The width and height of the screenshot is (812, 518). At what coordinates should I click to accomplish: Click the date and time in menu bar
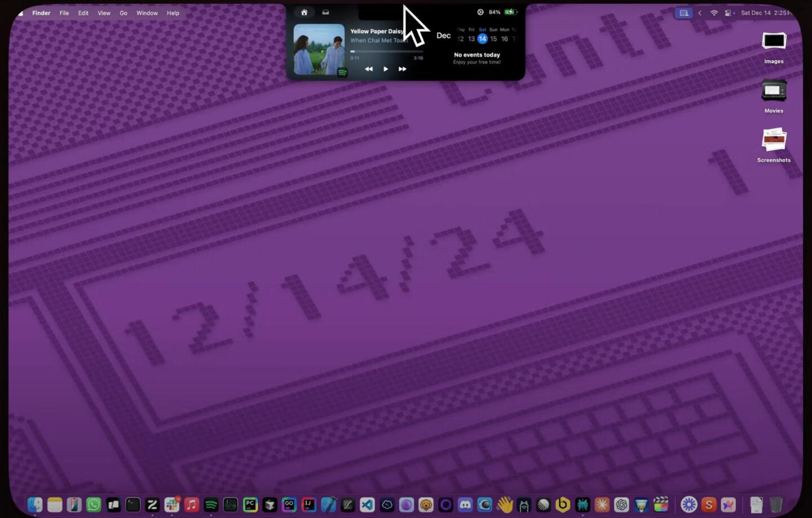click(766, 13)
